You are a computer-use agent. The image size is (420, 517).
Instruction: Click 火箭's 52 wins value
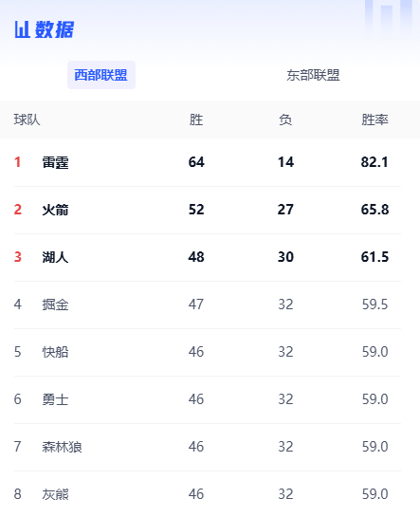tap(196, 210)
